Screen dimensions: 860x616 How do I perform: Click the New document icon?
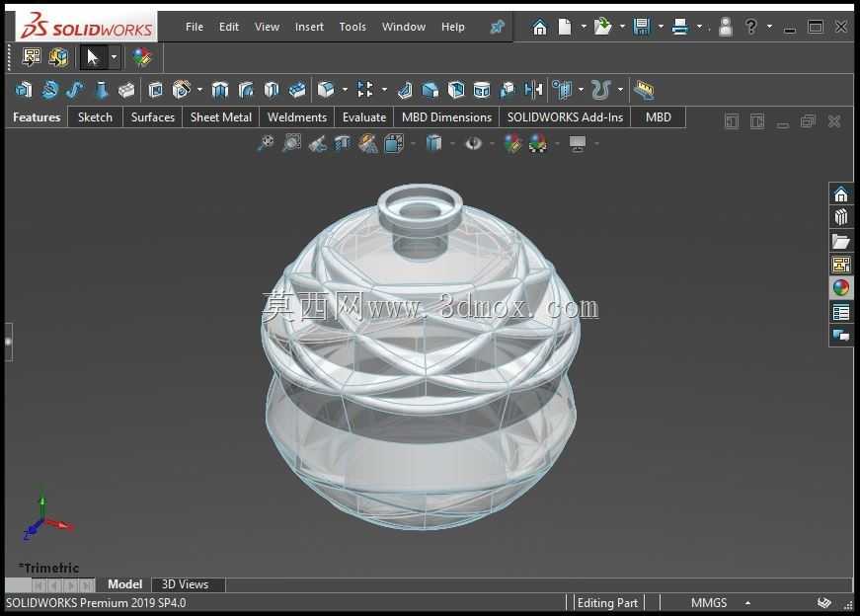click(565, 27)
